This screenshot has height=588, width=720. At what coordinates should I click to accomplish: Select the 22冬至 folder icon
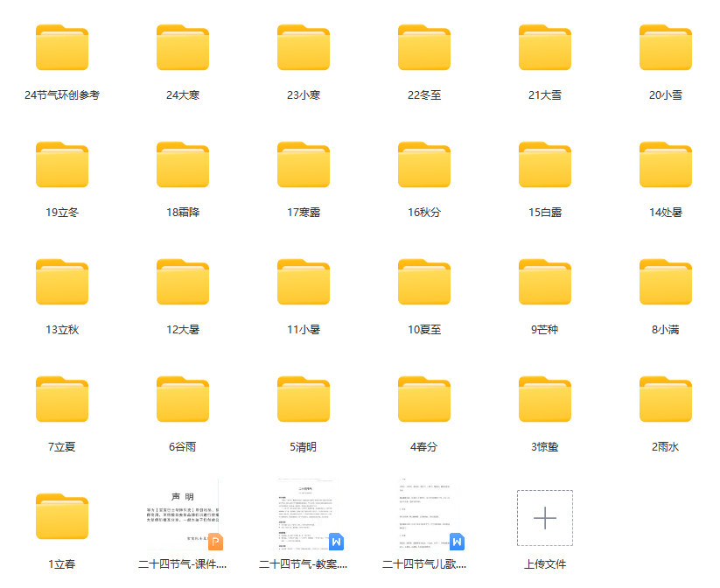(x=424, y=48)
